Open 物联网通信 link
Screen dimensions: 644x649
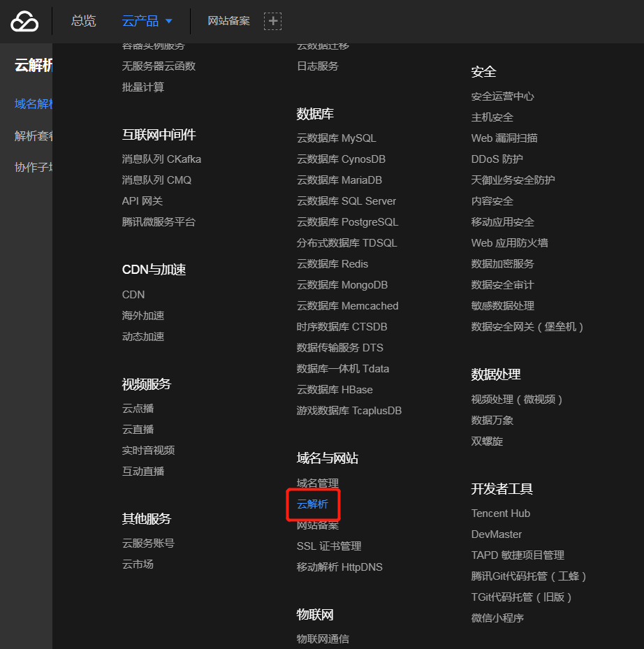click(x=323, y=639)
